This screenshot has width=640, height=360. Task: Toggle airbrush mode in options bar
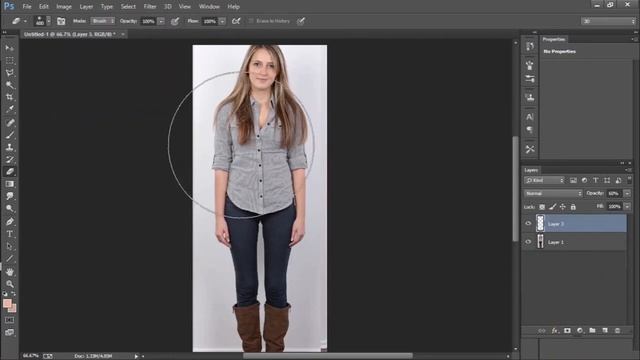[236, 21]
